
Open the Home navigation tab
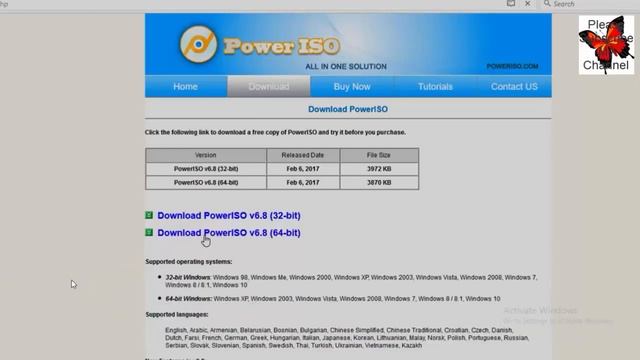click(185, 87)
